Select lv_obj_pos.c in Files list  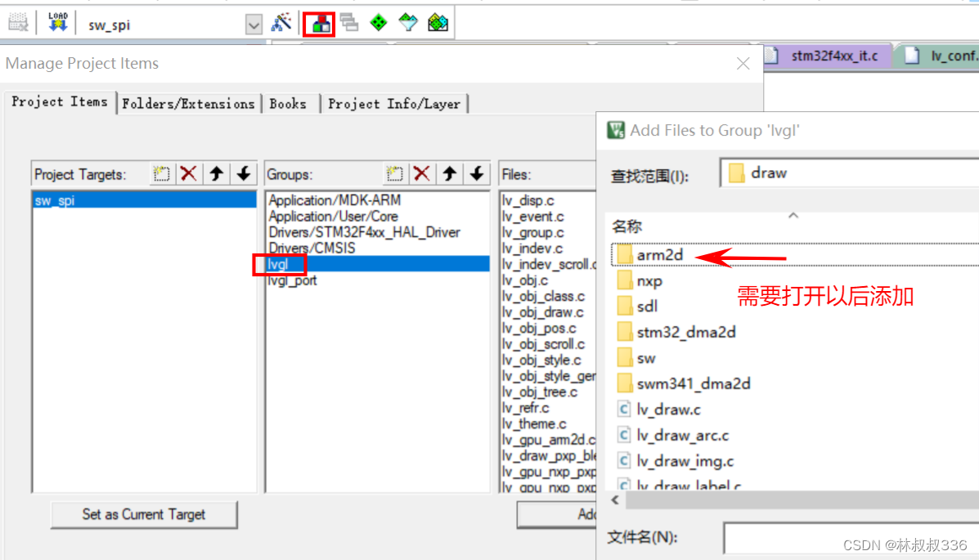(x=539, y=328)
